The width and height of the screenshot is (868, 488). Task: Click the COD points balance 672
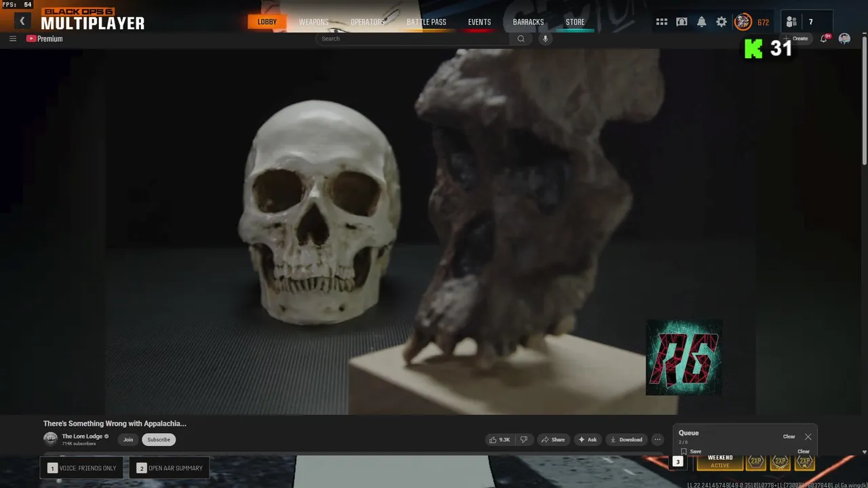point(763,22)
